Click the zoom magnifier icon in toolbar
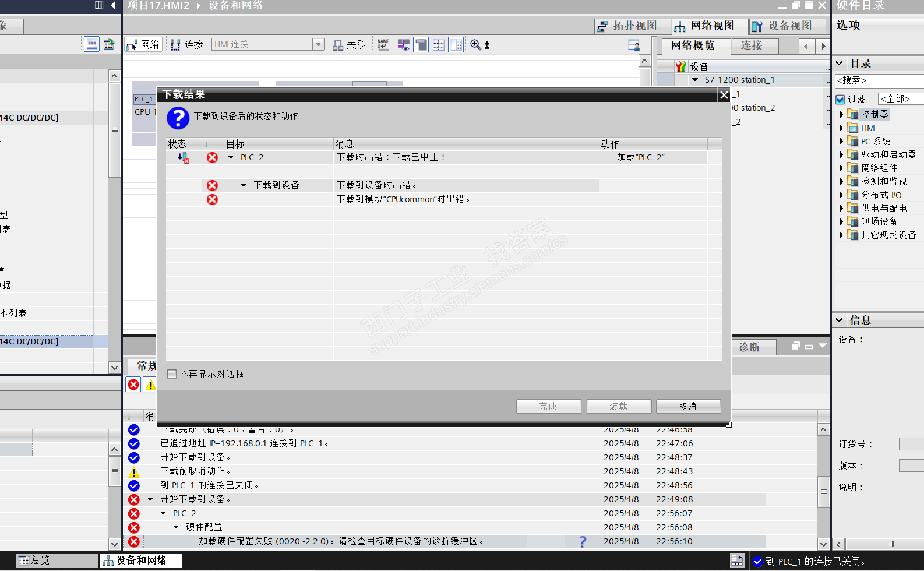 pos(476,44)
